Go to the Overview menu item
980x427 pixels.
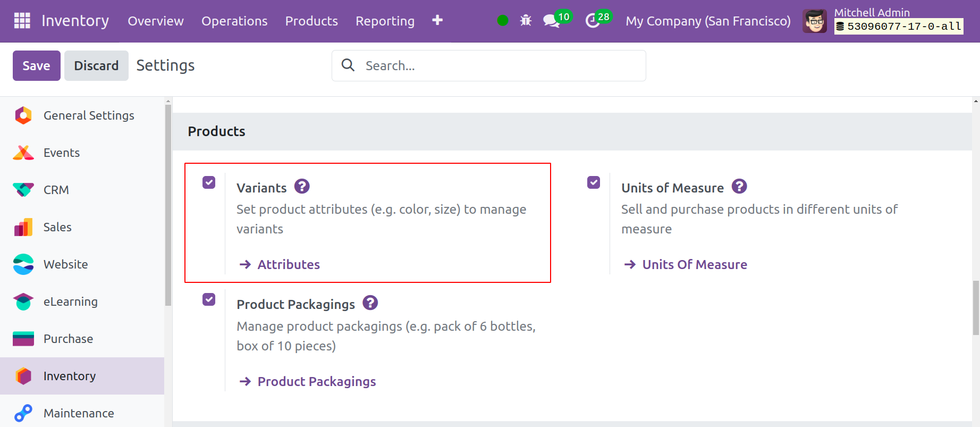[156, 21]
